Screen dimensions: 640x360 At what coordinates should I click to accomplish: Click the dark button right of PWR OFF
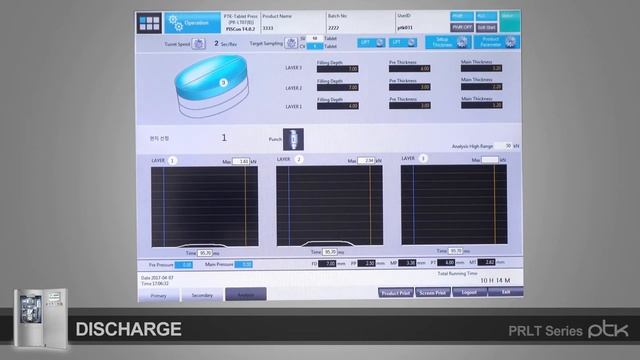point(487,27)
